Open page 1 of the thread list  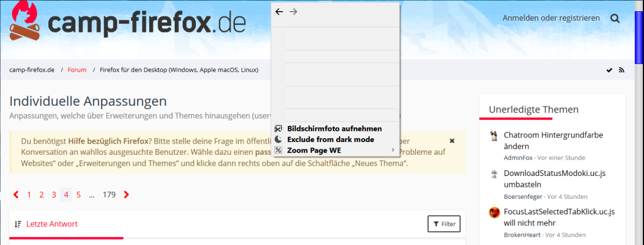(x=29, y=195)
